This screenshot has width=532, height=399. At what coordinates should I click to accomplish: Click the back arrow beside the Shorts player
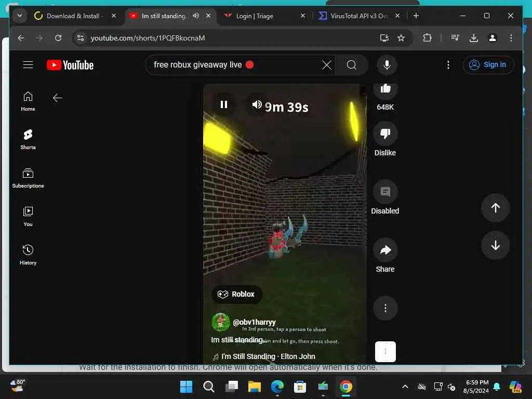pyautogui.click(x=57, y=98)
